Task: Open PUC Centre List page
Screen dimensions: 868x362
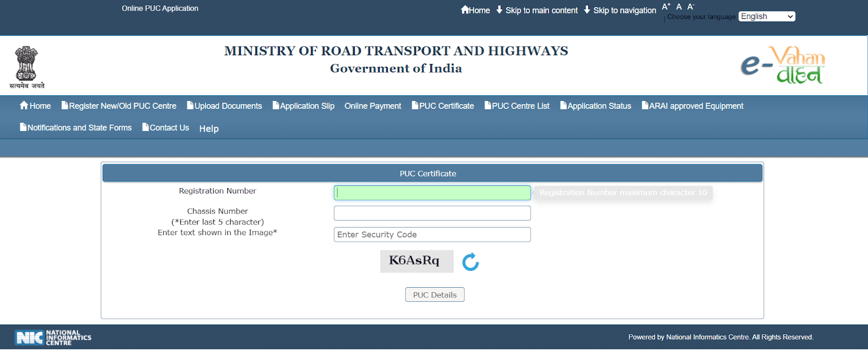Action: 517,106
